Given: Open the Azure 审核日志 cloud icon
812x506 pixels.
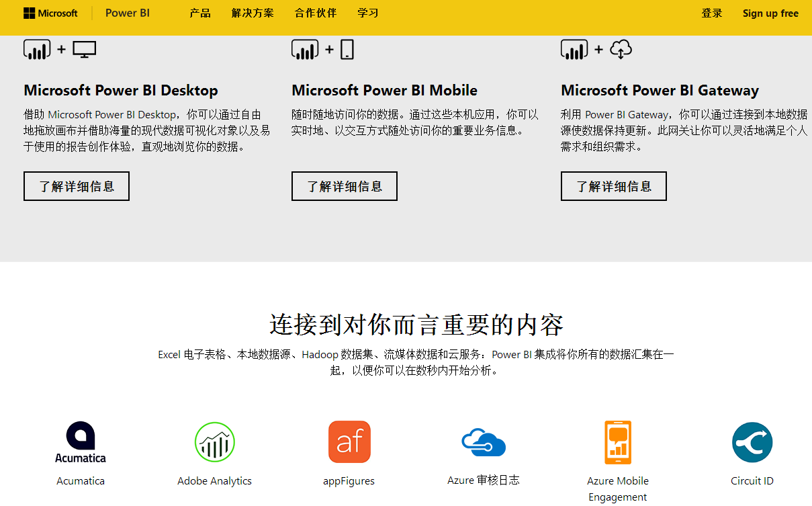Looking at the screenshot, I should [484, 442].
